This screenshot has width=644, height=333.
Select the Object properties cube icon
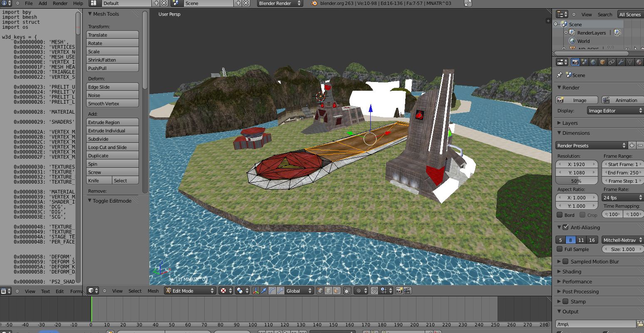(602, 62)
